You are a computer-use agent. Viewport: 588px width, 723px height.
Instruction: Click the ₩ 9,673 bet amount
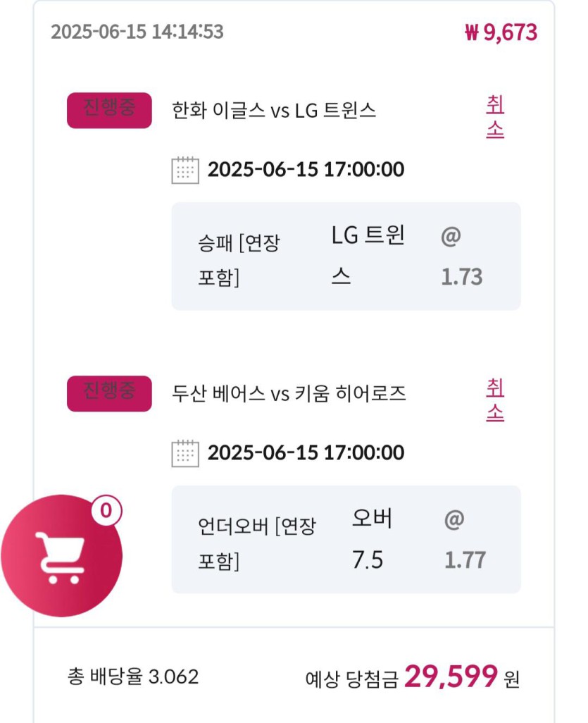(x=501, y=32)
